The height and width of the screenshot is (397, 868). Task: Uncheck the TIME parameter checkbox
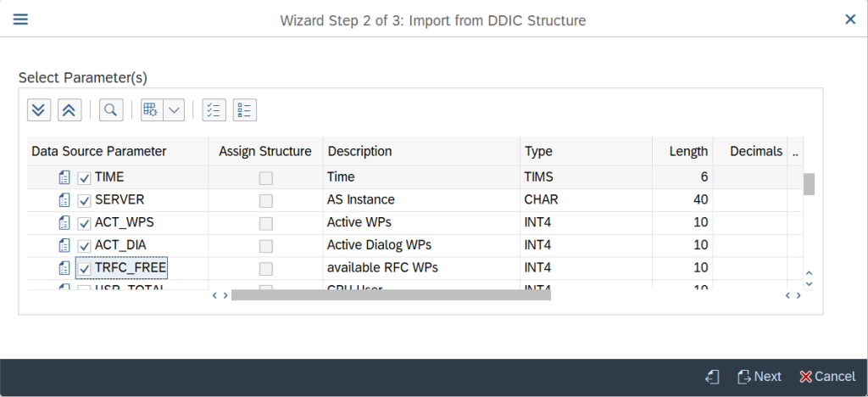tap(84, 178)
